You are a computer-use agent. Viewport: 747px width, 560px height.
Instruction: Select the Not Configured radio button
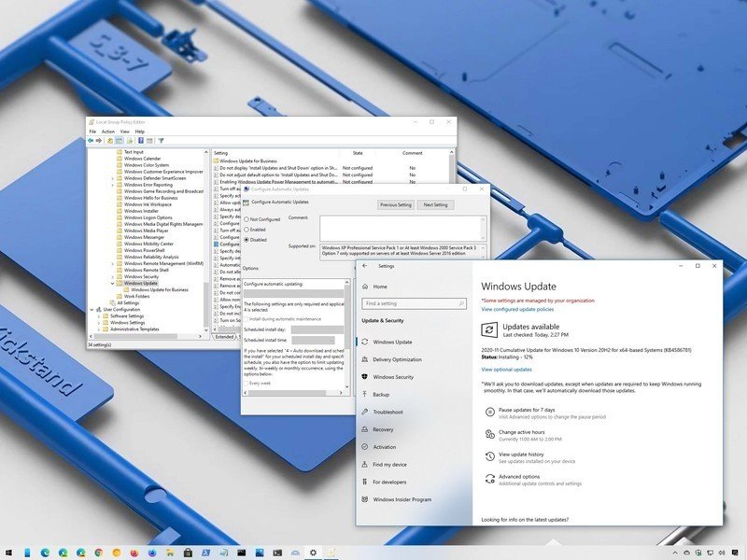(x=247, y=219)
